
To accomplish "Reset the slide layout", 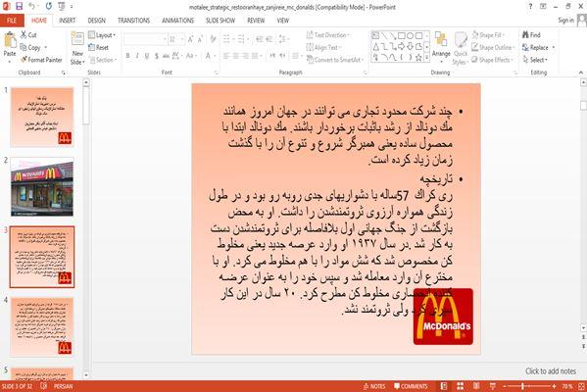I will pos(98,48).
